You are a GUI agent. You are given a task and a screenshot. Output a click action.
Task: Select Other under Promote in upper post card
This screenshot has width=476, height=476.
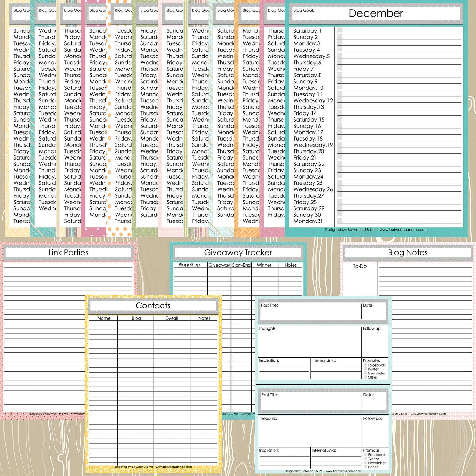click(365, 378)
